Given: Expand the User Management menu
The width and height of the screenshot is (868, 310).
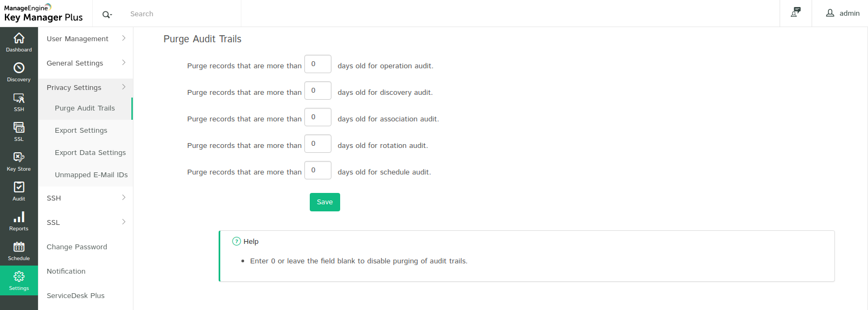Looking at the screenshot, I should pyautogui.click(x=85, y=39).
